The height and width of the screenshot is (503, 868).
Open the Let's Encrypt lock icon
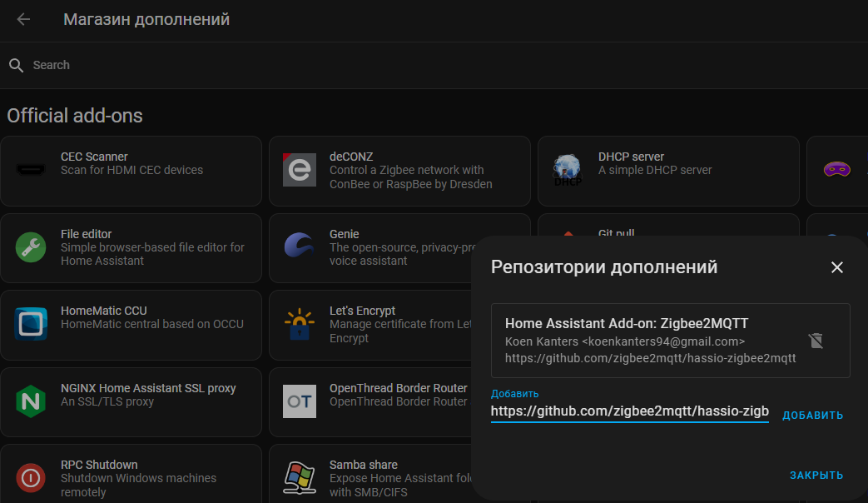tap(300, 324)
